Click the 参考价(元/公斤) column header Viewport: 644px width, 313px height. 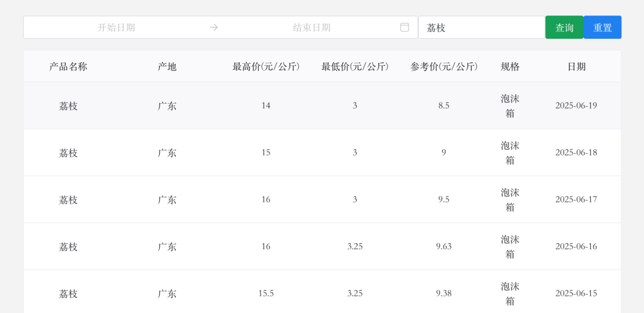coord(444,67)
